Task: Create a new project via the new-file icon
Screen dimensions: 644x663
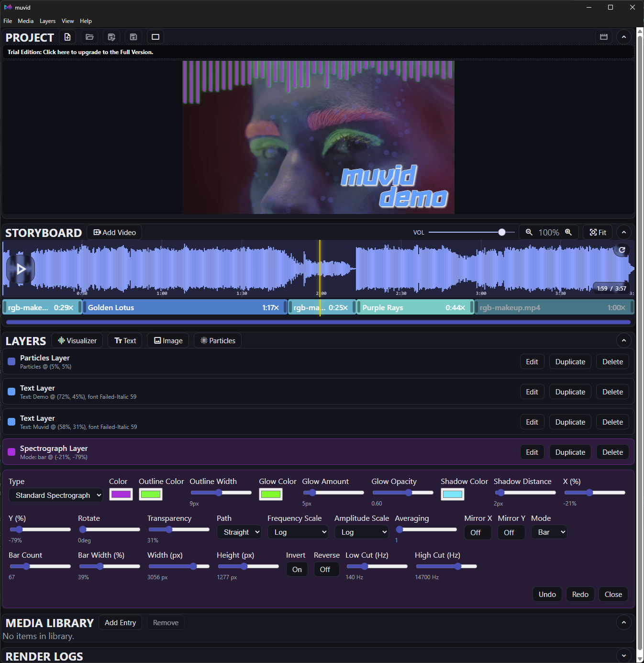Action: point(67,37)
